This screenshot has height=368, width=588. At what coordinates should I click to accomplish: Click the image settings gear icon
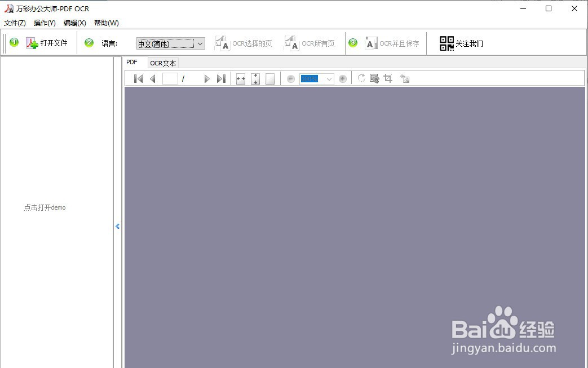[374, 78]
